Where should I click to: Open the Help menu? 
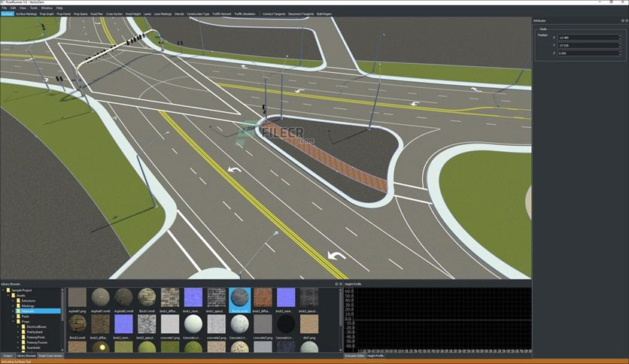coord(59,8)
